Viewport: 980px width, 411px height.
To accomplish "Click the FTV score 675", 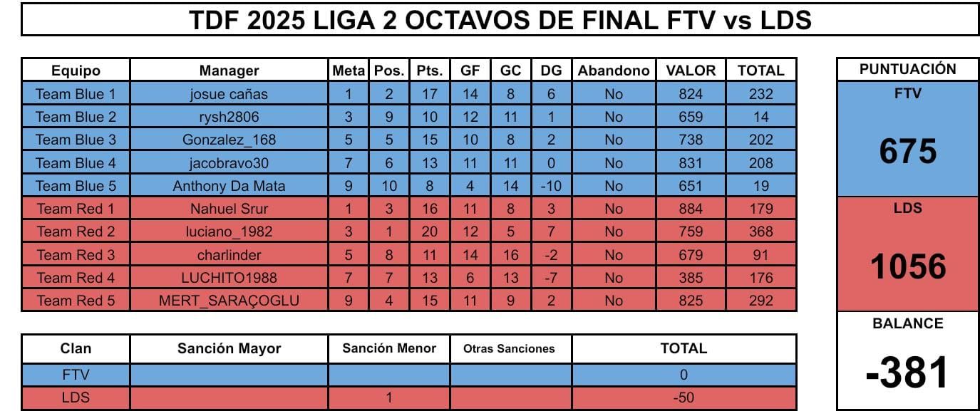I will click(907, 151).
